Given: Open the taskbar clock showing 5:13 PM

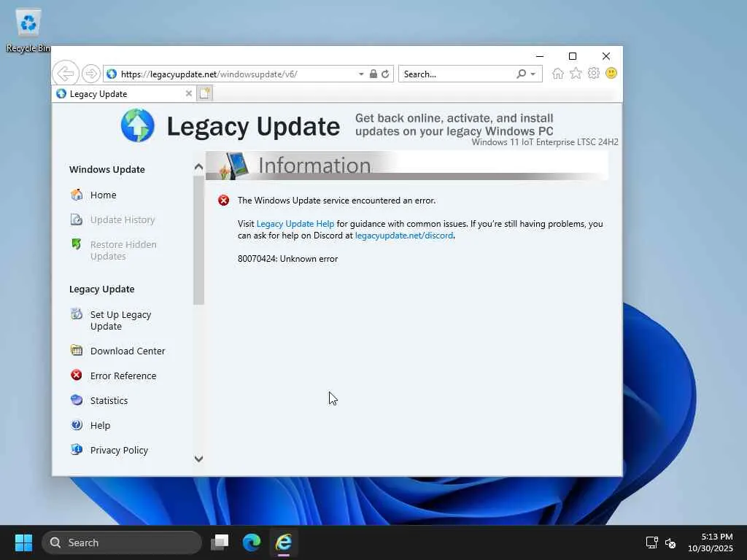Looking at the screenshot, I should tap(711, 542).
